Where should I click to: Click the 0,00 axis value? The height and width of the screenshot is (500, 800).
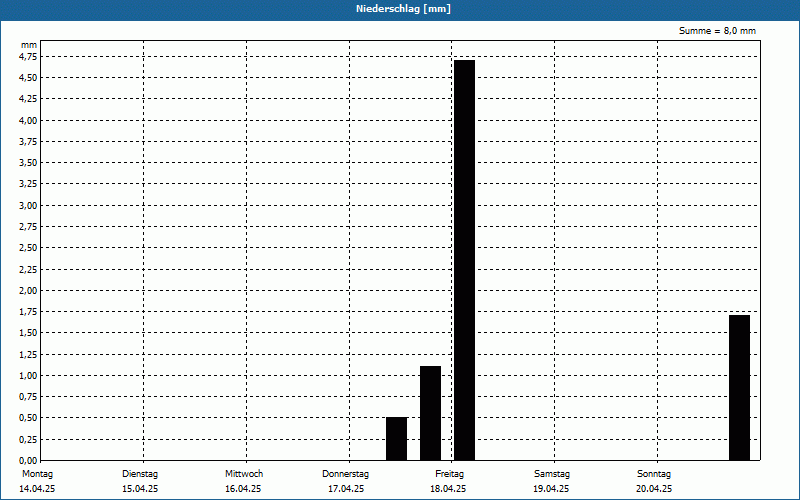coord(28,460)
